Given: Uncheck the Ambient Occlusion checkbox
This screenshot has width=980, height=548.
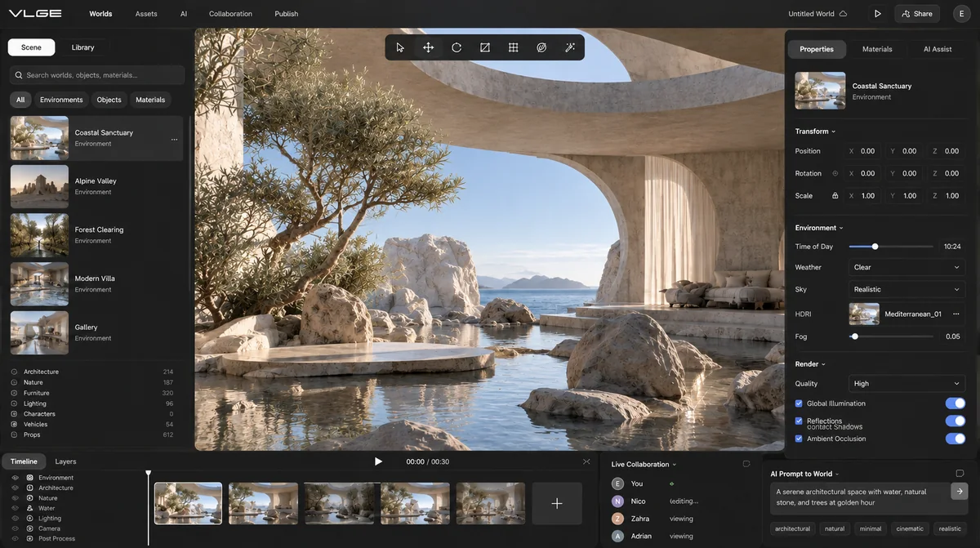Looking at the screenshot, I should pyautogui.click(x=799, y=439).
